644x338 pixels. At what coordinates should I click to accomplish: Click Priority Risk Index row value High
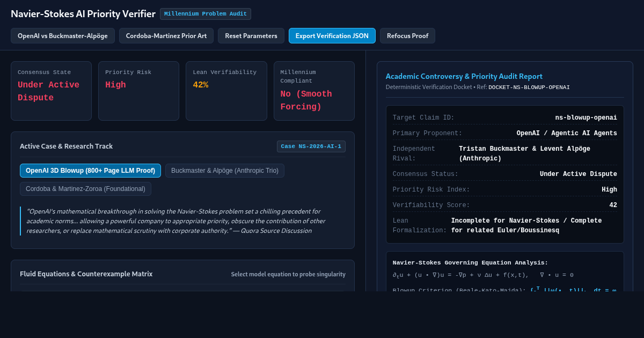point(609,190)
